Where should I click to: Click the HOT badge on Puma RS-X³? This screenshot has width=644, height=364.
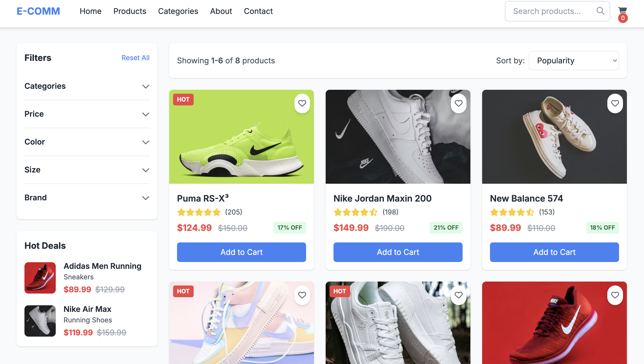[183, 99]
